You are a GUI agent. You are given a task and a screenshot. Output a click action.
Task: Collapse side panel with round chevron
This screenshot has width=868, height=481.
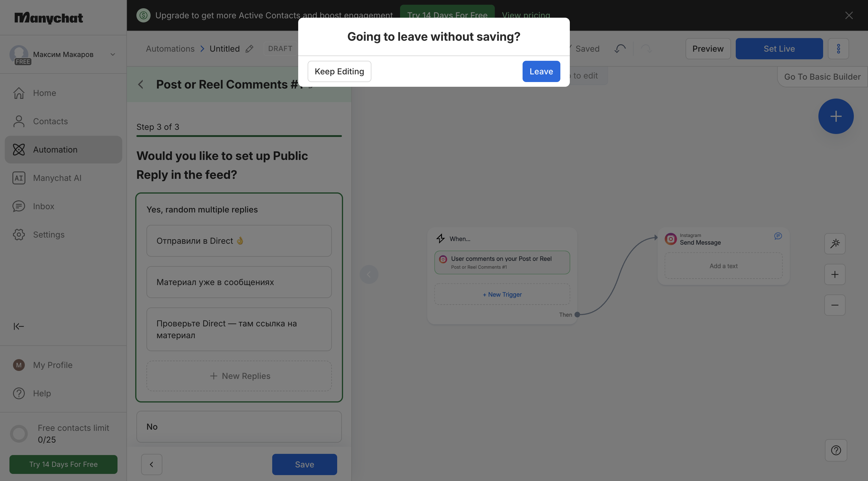[369, 274]
